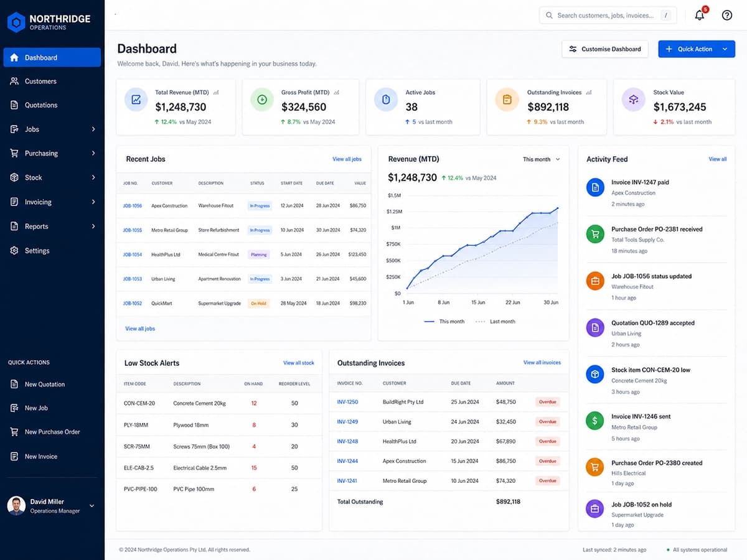747x560 pixels.
Task: Expand the Stock sidebar submenu chevron
Action: (93, 177)
